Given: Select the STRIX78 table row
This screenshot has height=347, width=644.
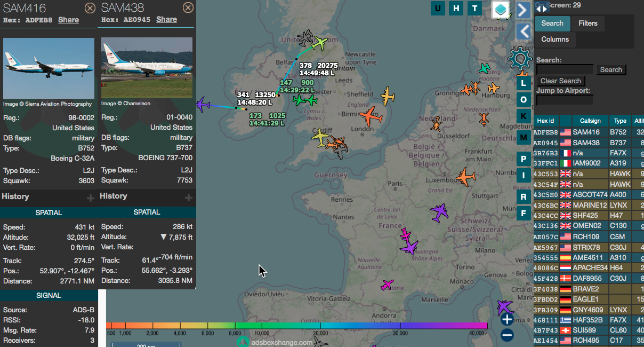Looking at the screenshot, I should [589, 247].
